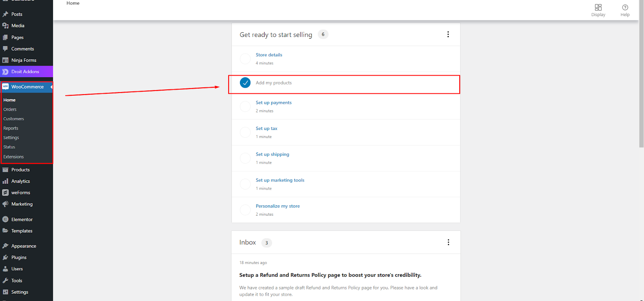
Task: Click the Templates folder icon
Action: click(5, 231)
